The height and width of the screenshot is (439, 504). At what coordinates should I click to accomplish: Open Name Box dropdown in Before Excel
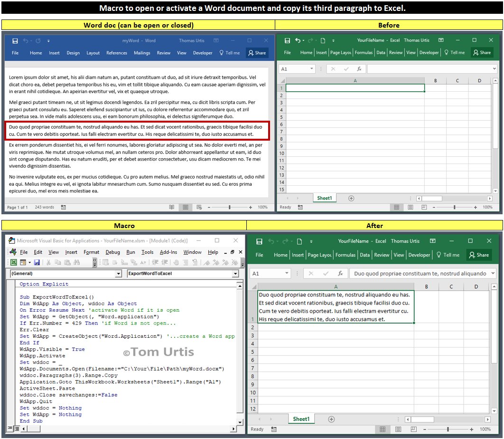click(x=311, y=69)
